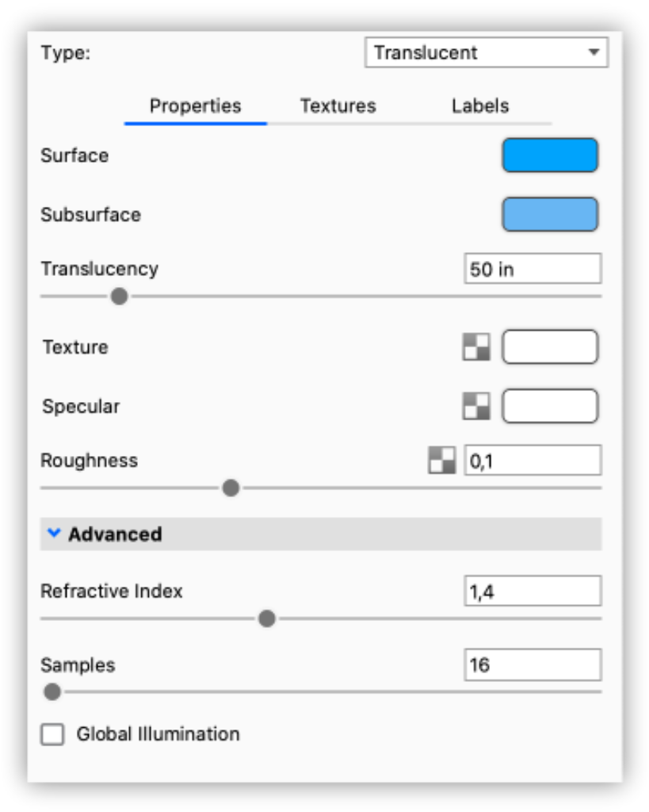
Task: Click the Samples value field
Action: (x=532, y=665)
